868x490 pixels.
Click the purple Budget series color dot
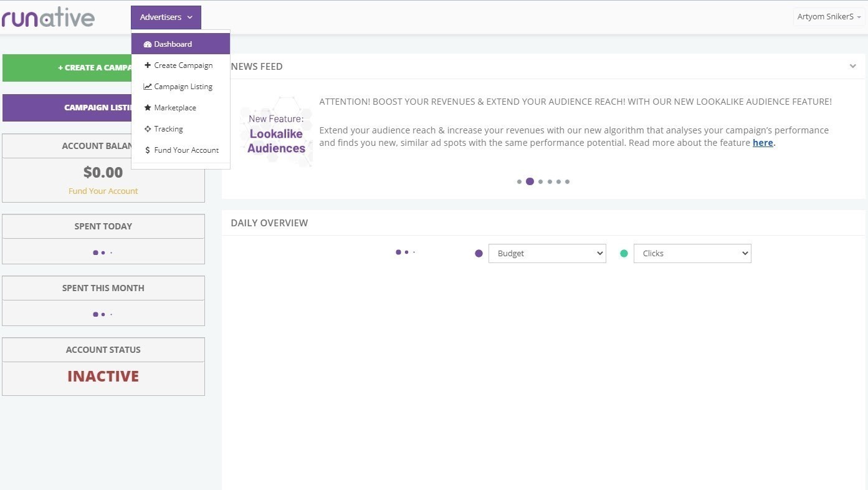(x=479, y=254)
